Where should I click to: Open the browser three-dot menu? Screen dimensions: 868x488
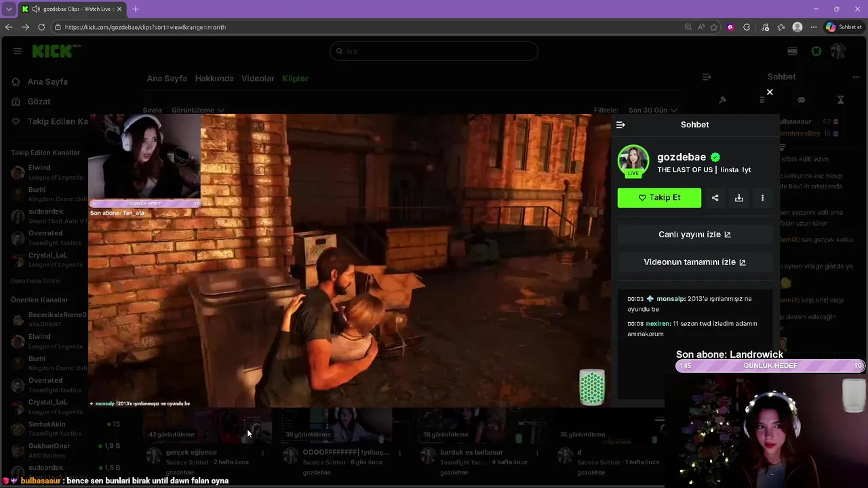pos(814,27)
